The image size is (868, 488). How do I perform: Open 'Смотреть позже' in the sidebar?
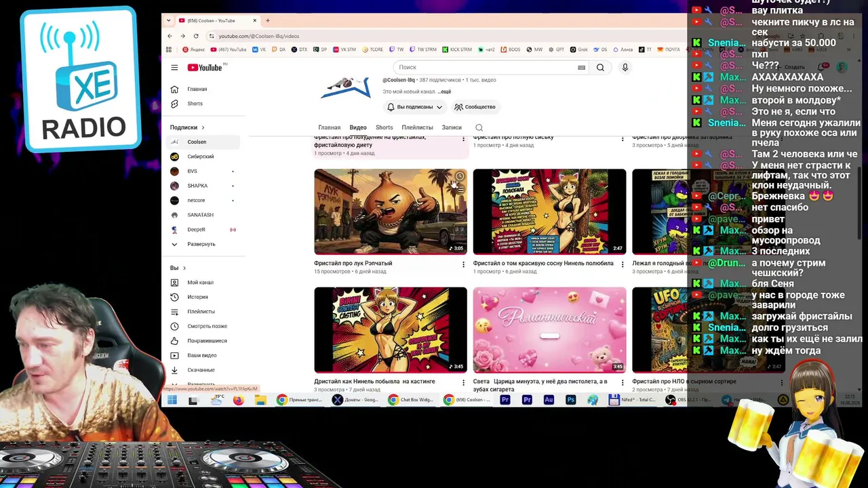pyautogui.click(x=203, y=326)
